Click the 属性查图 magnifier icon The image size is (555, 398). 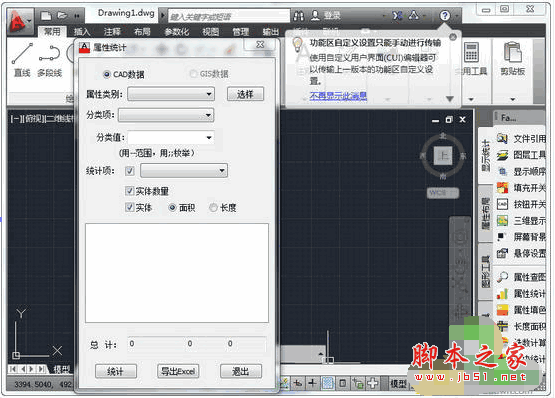pos(502,277)
